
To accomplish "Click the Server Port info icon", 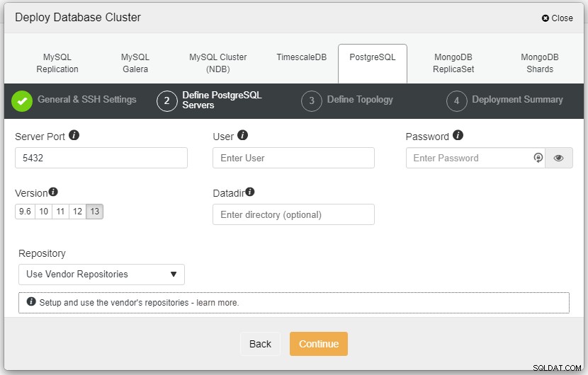I will (74, 135).
